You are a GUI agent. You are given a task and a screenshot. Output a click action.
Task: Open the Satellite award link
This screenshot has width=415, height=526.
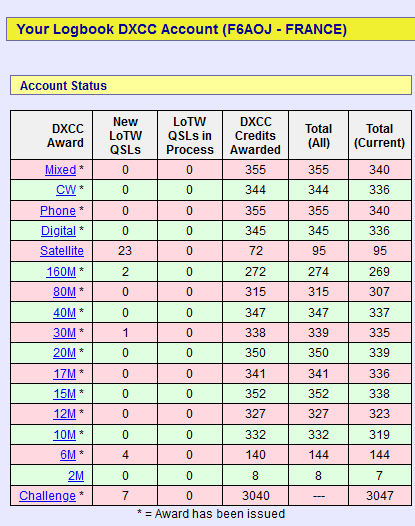click(x=62, y=251)
